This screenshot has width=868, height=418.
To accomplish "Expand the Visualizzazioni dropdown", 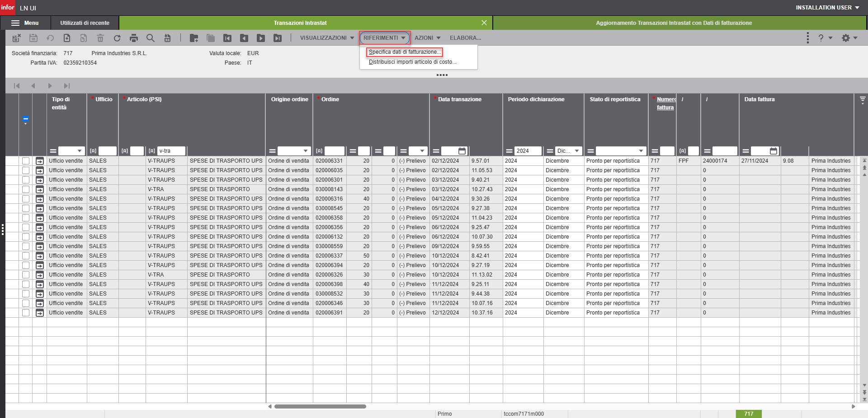I will pos(327,38).
